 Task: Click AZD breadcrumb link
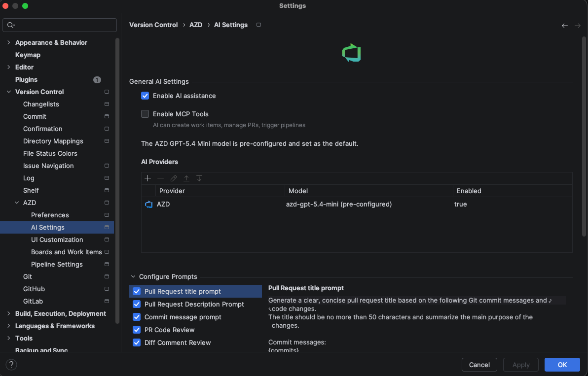point(196,25)
